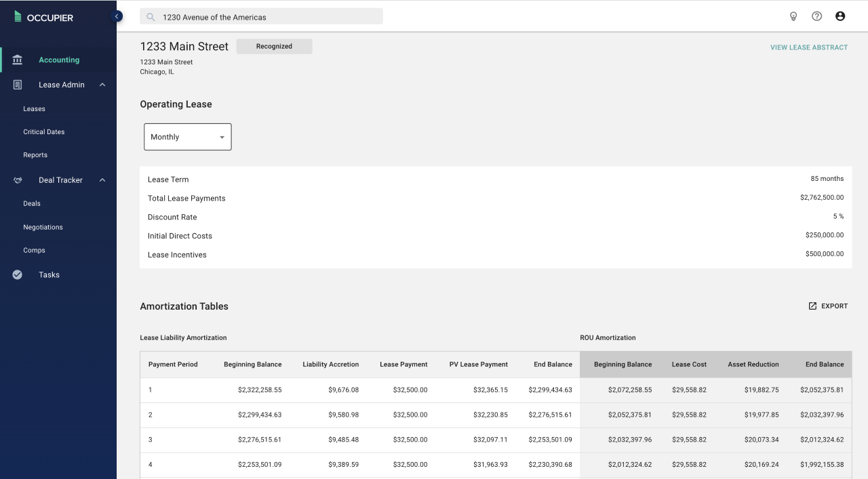Click the 85 months value
Image resolution: width=868 pixels, height=479 pixels.
(827, 179)
